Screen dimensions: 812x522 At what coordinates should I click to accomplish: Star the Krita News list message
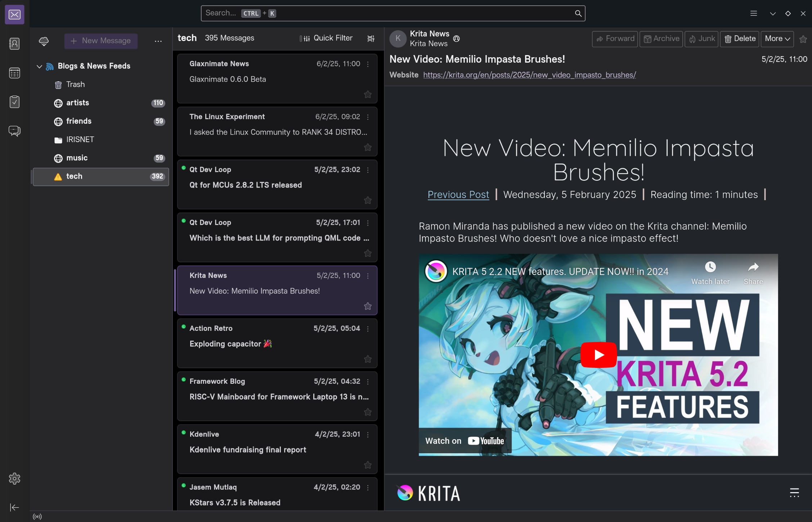(x=368, y=306)
